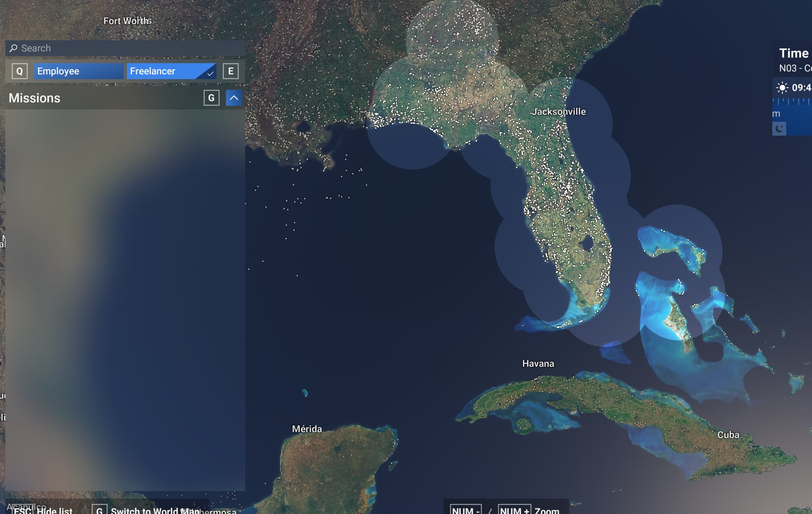Click the time-of-day tick slider
This screenshot has height=514, width=812.
(792, 101)
